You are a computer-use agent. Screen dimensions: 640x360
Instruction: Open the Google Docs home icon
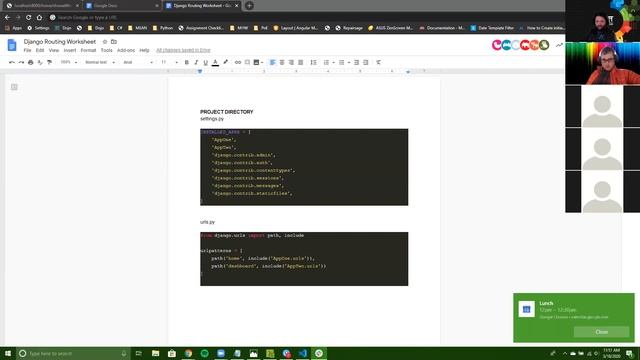[12, 45]
